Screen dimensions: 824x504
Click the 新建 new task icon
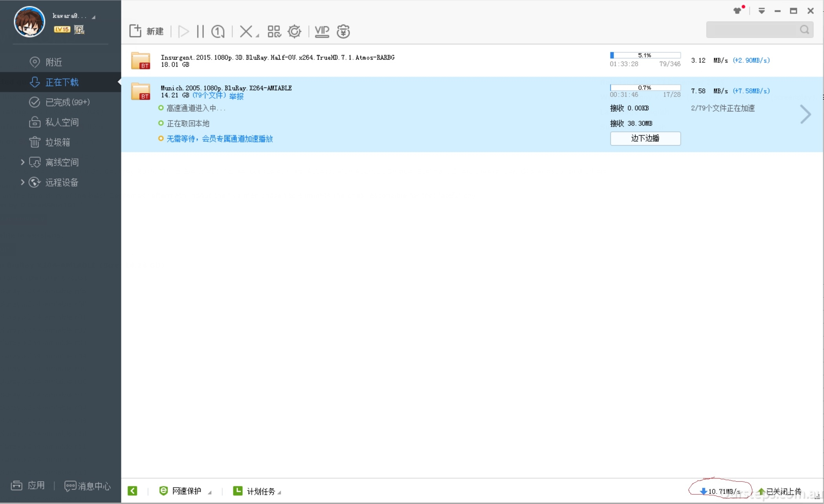136,31
